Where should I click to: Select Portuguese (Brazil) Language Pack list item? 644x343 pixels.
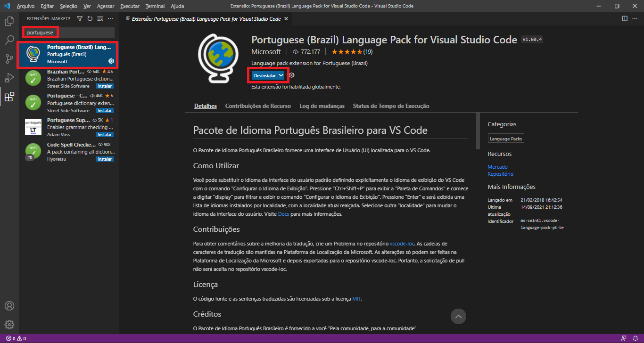pyautogui.click(x=68, y=55)
